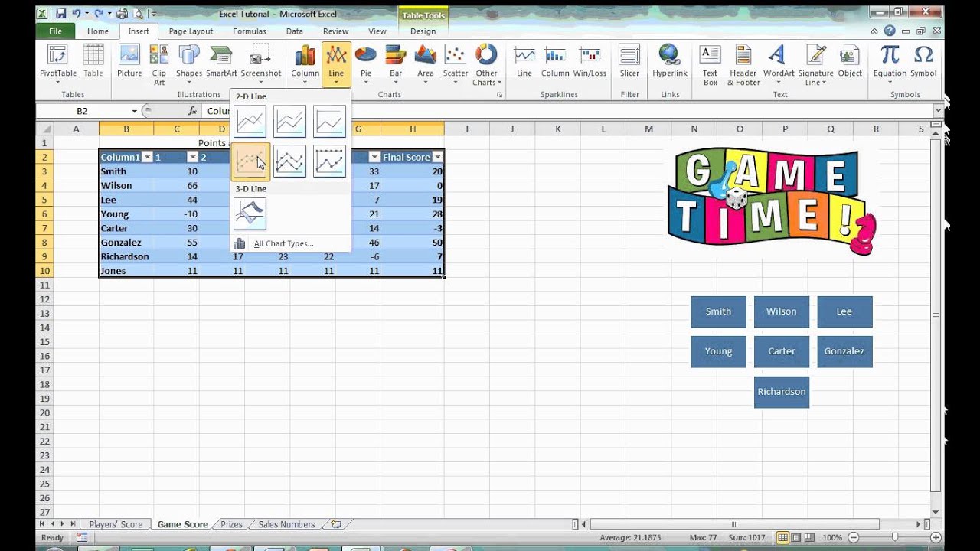Insert a Hyperlink
The width and height of the screenshot is (980, 551).
point(670,62)
